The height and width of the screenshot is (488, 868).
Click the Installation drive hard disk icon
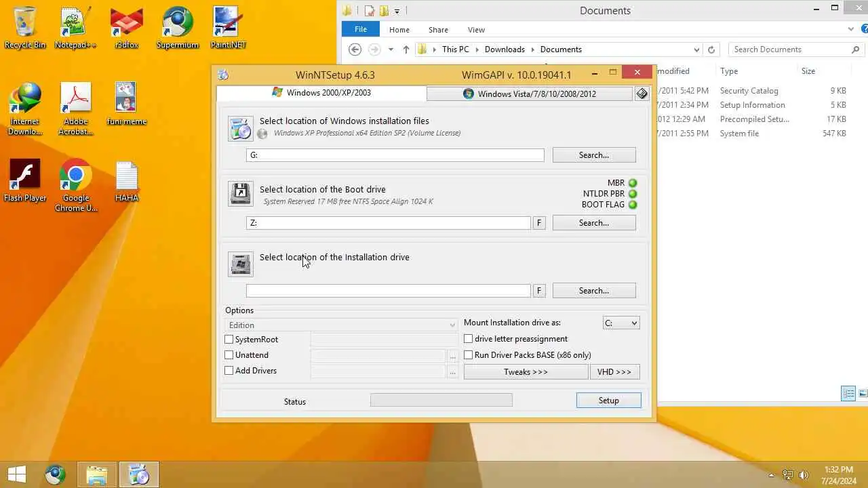[x=241, y=264]
